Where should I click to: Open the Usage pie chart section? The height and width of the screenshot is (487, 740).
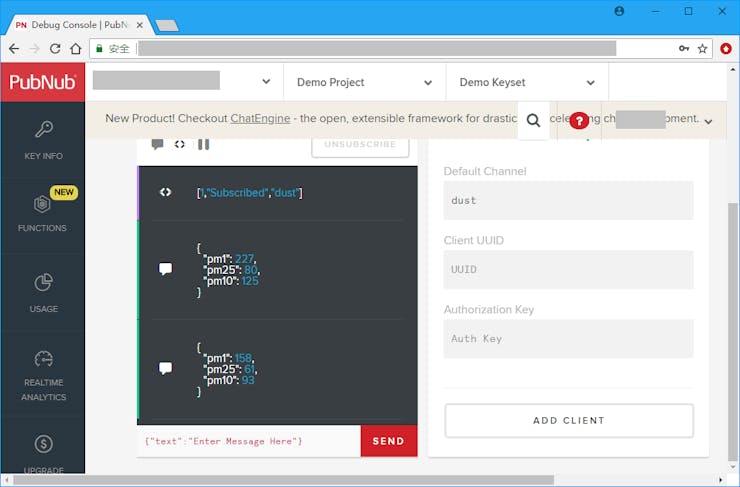coord(43,293)
